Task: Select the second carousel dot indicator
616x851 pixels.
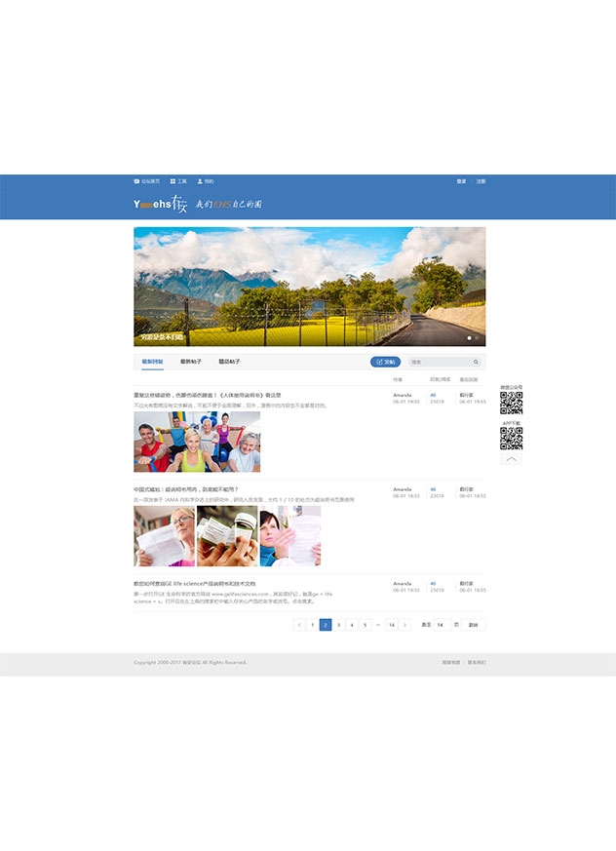Action: [477, 338]
